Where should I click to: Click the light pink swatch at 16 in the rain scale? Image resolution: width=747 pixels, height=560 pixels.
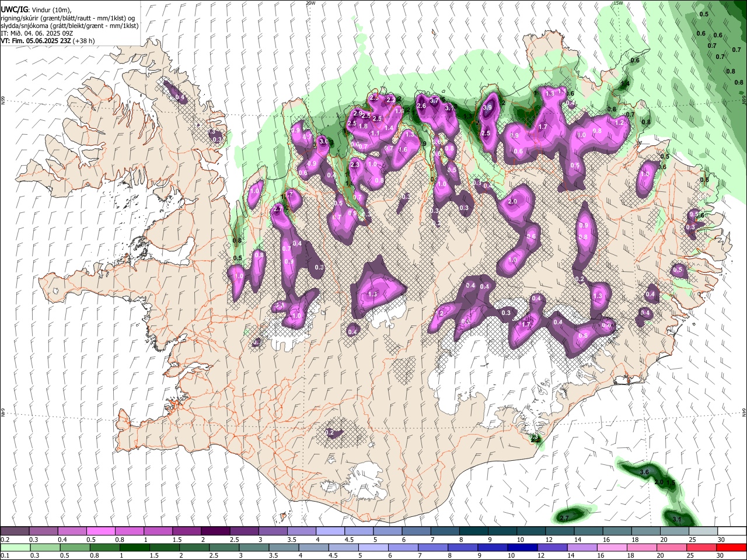[x=611, y=547]
